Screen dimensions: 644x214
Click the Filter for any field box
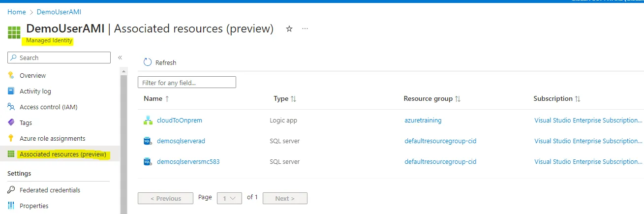pos(187,83)
